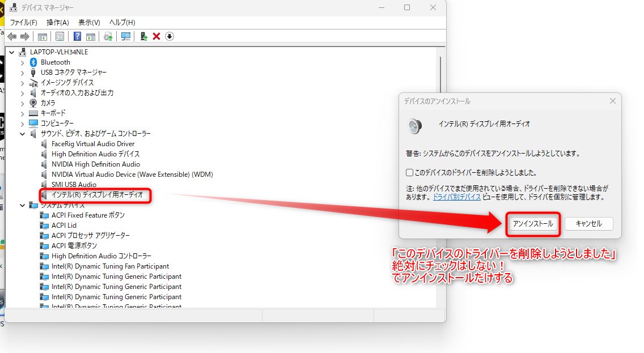Screen dimensions: 644x353
Task: Click the monitor with magnifier toolbar icon
Action: tap(126, 36)
